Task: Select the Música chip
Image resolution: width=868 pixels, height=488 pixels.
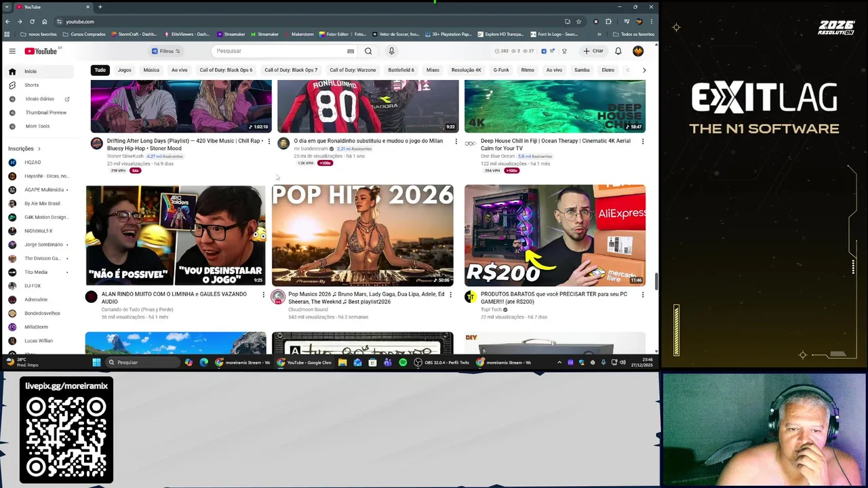Action: [151, 70]
